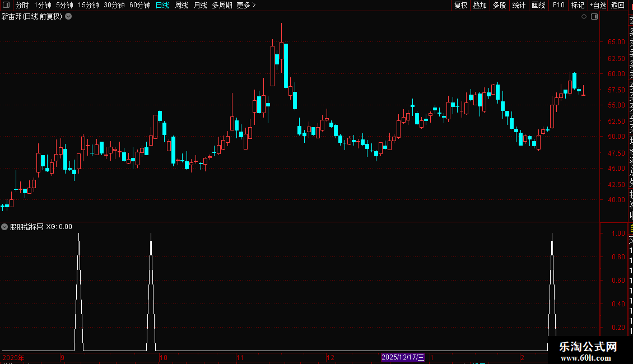Click the 标记 mark button

pos(578,5)
